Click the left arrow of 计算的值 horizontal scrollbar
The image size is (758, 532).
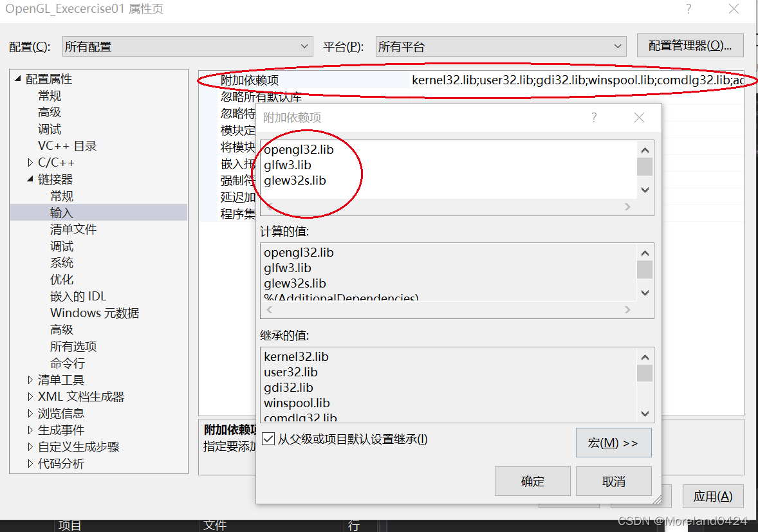pos(269,309)
